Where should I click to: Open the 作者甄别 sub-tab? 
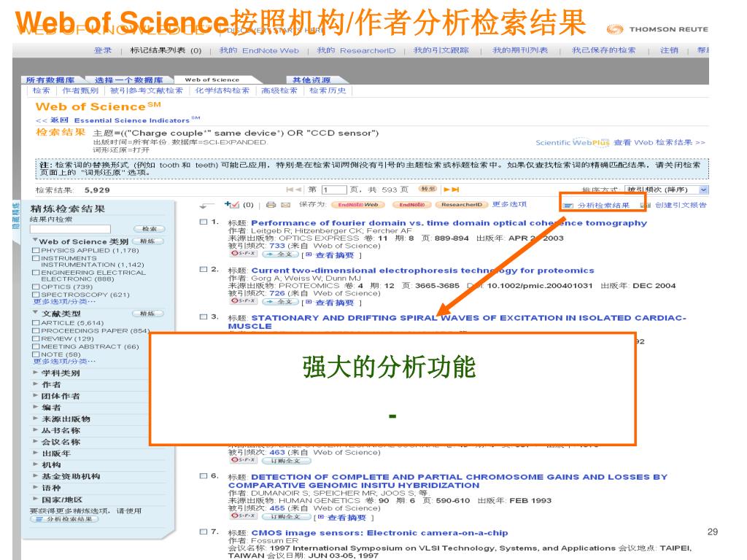click(80, 90)
